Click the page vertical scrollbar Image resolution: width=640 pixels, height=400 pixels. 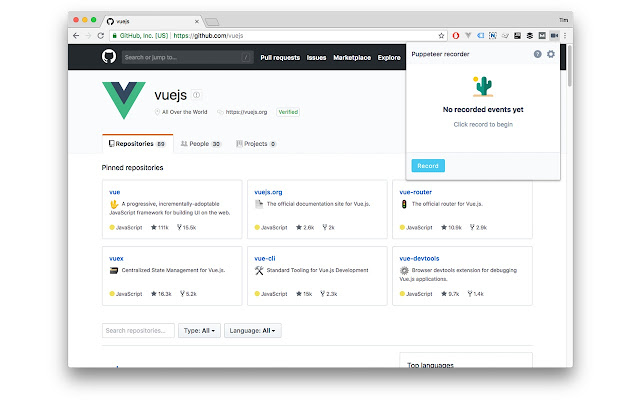[569, 66]
